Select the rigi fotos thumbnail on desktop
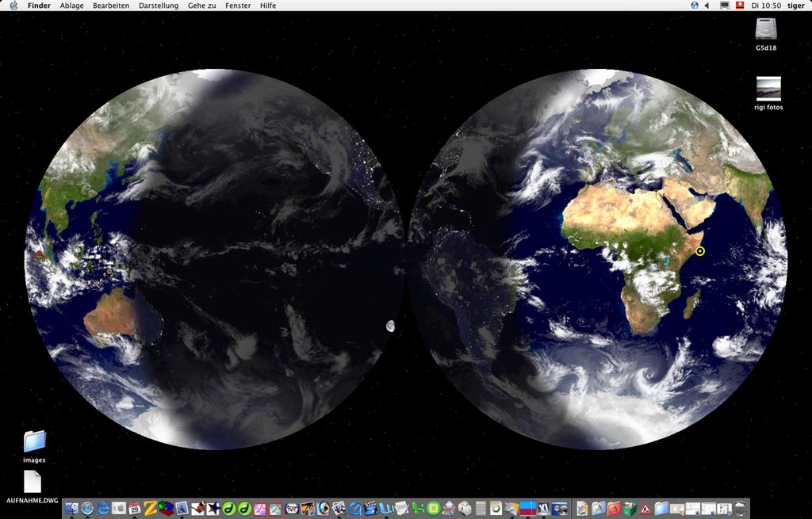 [768, 89]
